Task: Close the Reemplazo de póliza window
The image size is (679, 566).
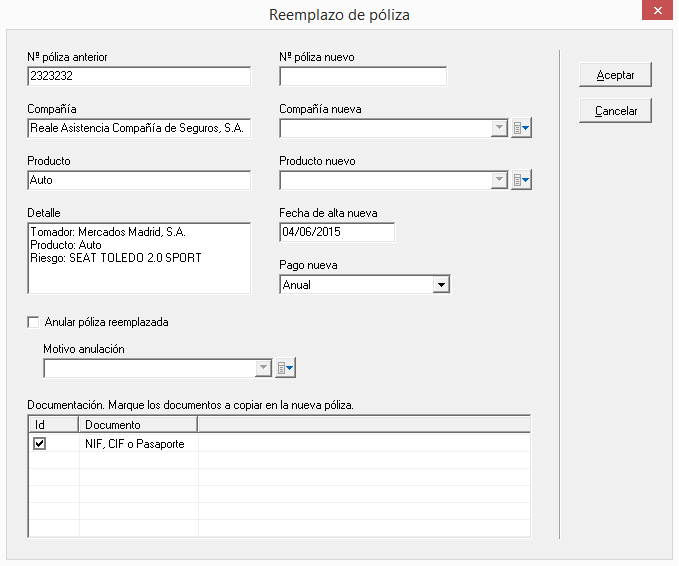Action: pos(657,10)
